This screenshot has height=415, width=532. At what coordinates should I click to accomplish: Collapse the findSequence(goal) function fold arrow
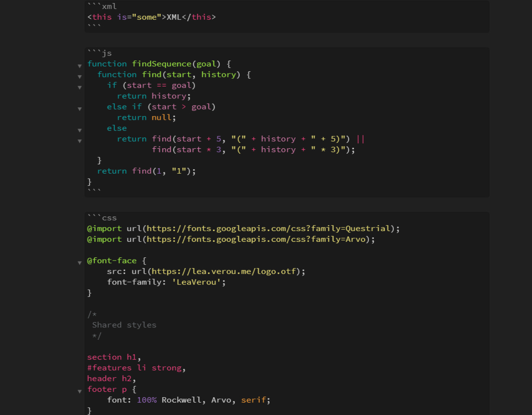[x=80, y=66]
